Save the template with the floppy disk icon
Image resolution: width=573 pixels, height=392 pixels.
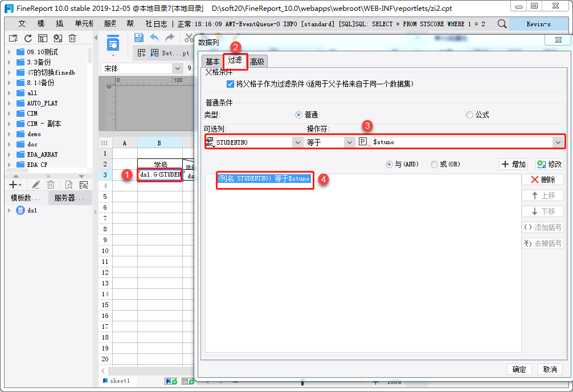[x=138, y=38]
